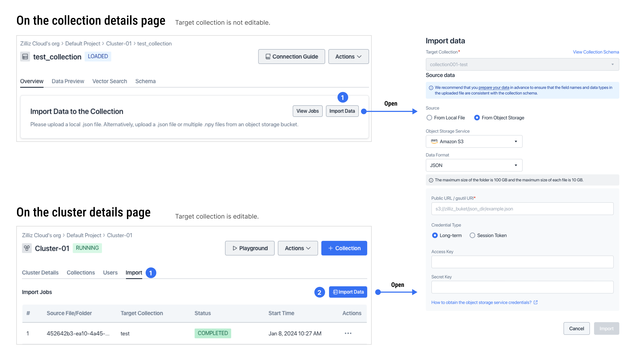Select the From Object Storage radio option

click(477, 118)
